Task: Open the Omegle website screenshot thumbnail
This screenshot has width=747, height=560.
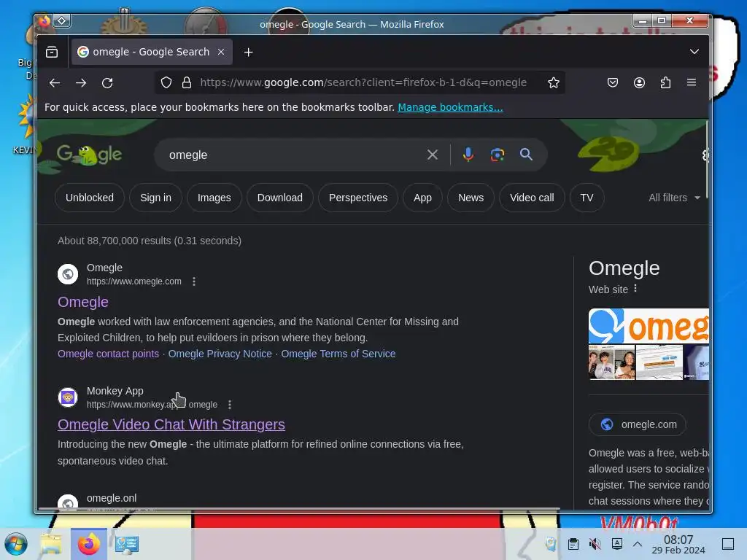Action: click(659, 363)
